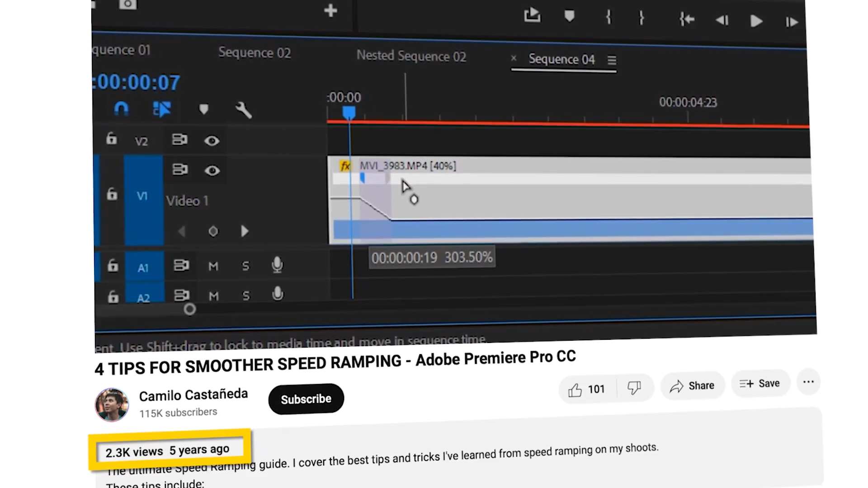Toggle lock on V1 track
Screen dimensions: 868x488
(112, 194)
